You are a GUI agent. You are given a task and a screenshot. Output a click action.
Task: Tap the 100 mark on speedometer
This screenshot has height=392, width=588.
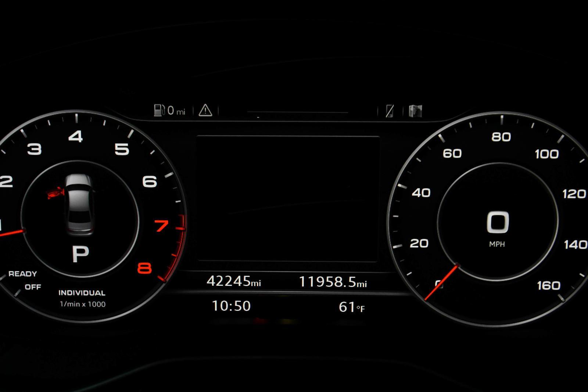pos(547,154)
